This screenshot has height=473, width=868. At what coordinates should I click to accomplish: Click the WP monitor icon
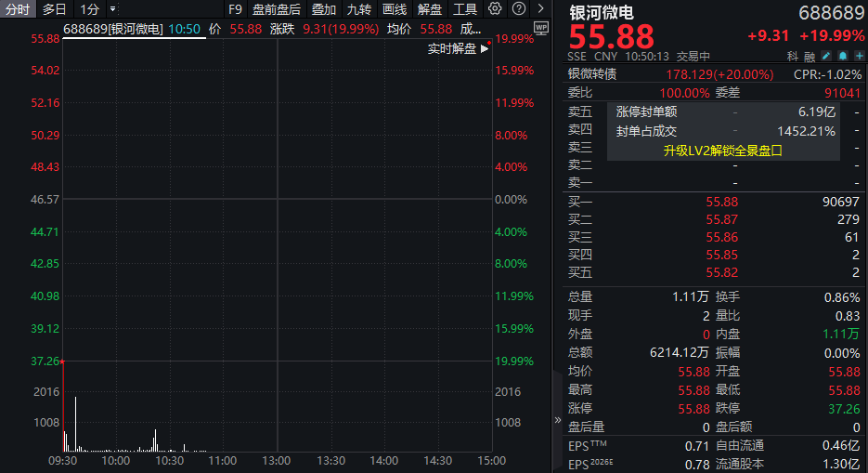(541, 28)
